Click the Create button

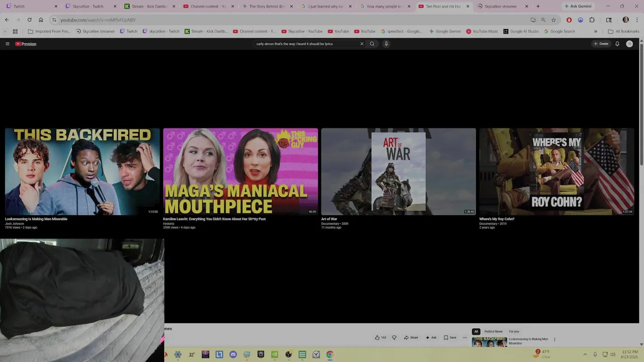coord(601,44)
